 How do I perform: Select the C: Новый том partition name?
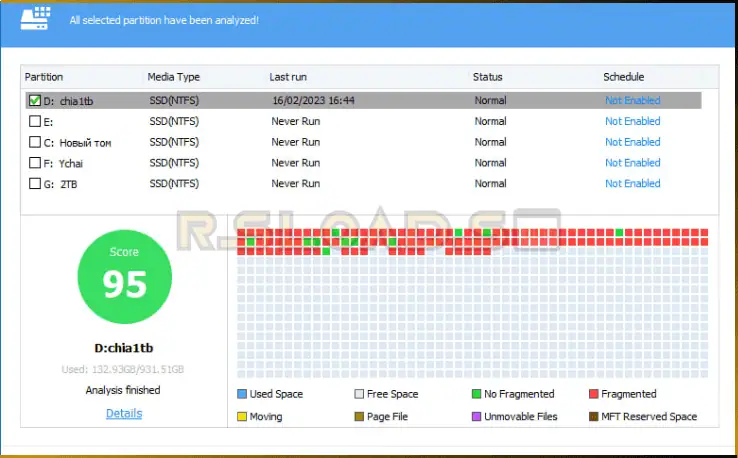(78, 142)
